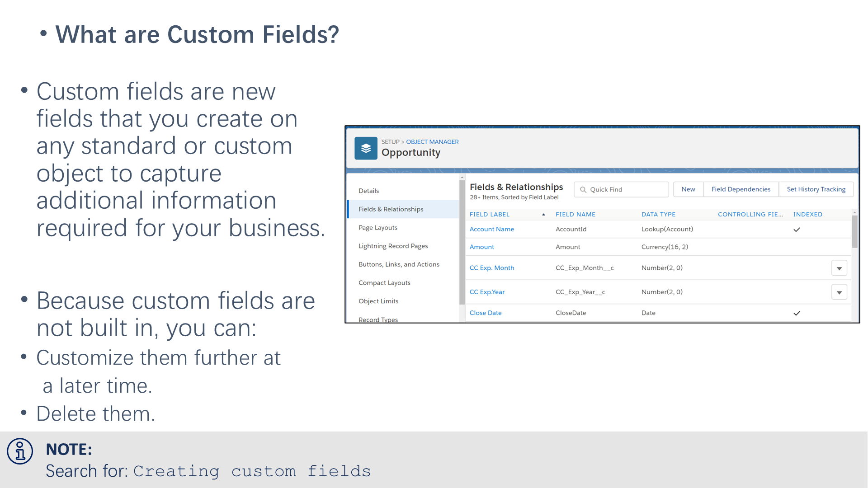This screenshot has height=488, width=868.
Task: Open the CC Exp.Year field link
Action: pyautogui.click(x=487, y=292)
